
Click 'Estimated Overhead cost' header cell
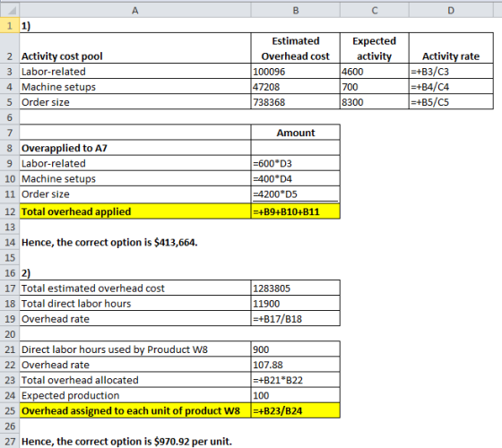coord(296,48)
